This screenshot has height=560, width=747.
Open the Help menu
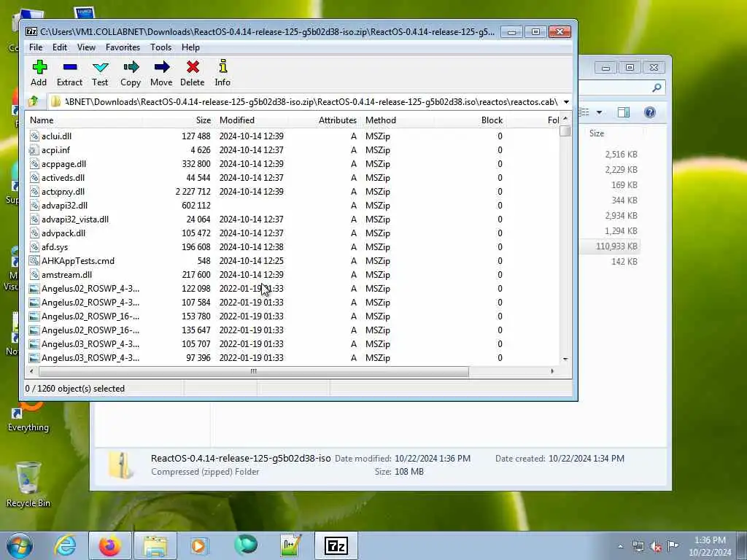point(190,47)
